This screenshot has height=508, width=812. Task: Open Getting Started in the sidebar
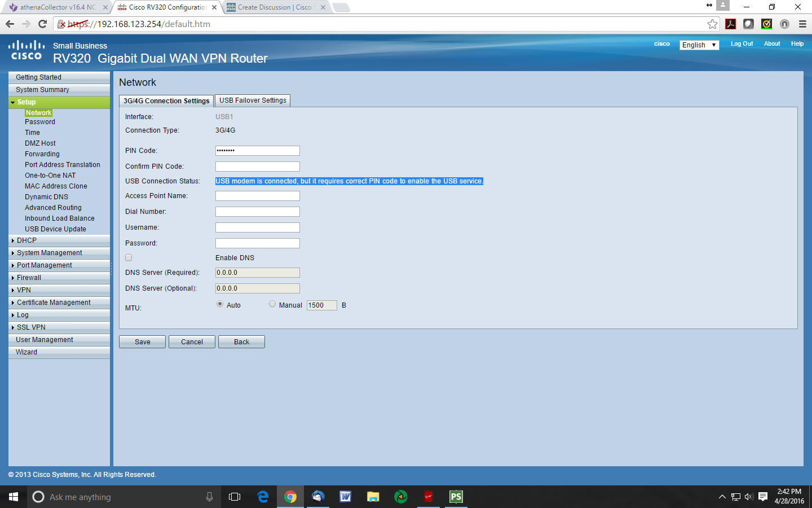pos(59,77)
